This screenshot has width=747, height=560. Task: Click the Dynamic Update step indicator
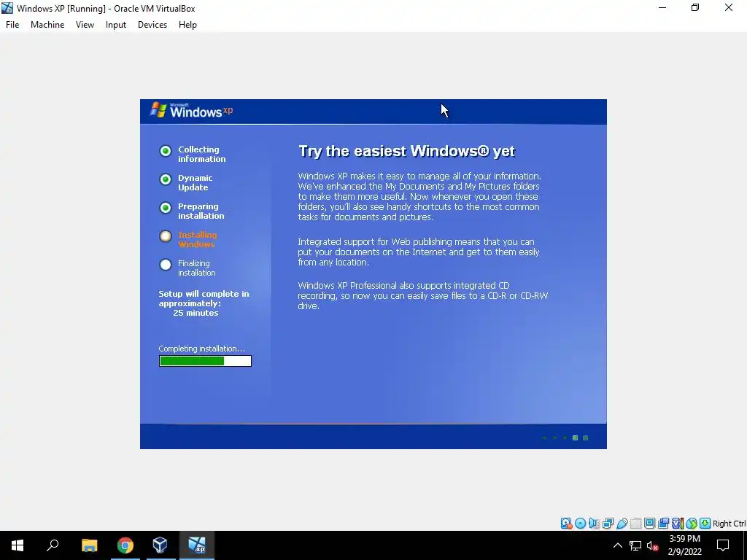click(166, 179)
